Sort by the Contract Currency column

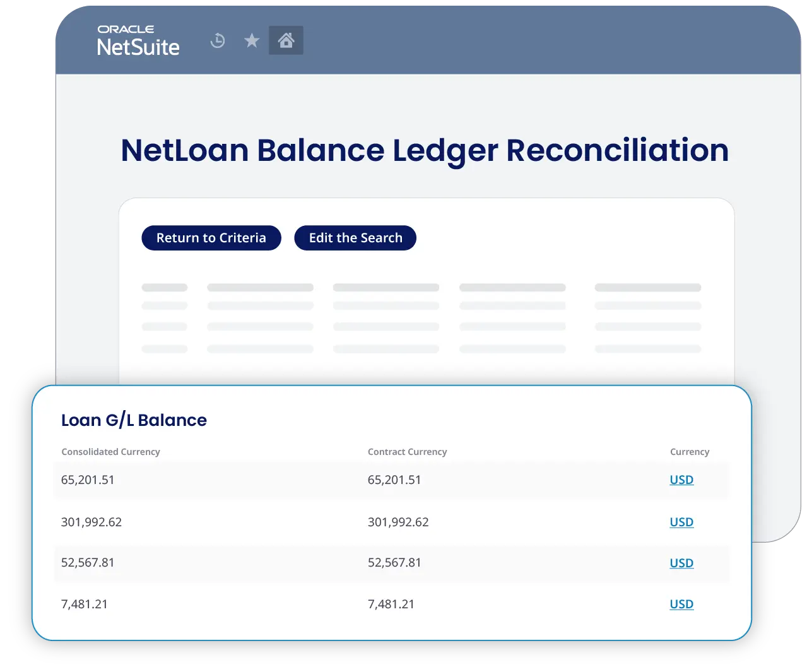(x=407, y=452)
